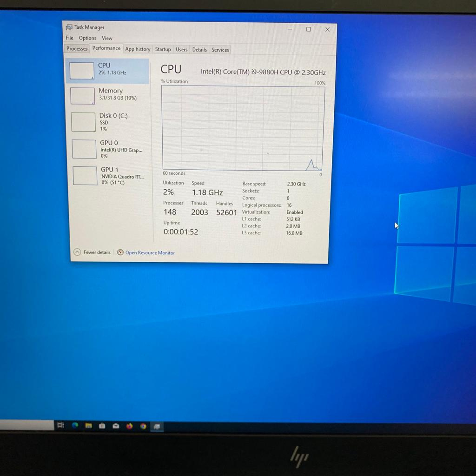Show the Services tab
476x476 pixels.
click(220, 50)
